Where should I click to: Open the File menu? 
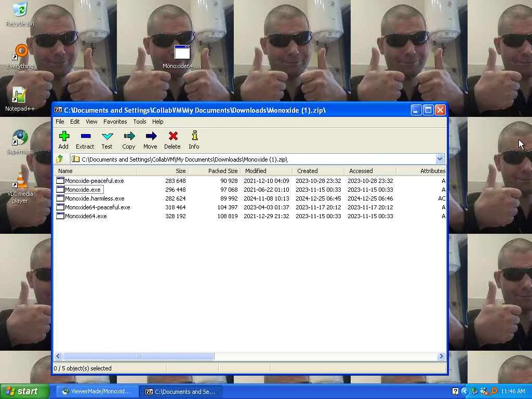60,122
